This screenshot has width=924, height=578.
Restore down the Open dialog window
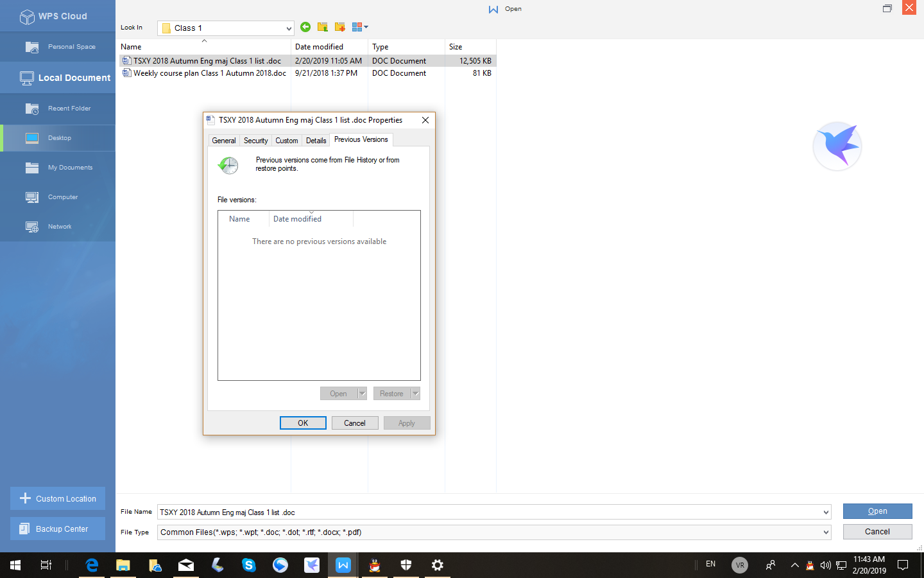coord(887,8)
